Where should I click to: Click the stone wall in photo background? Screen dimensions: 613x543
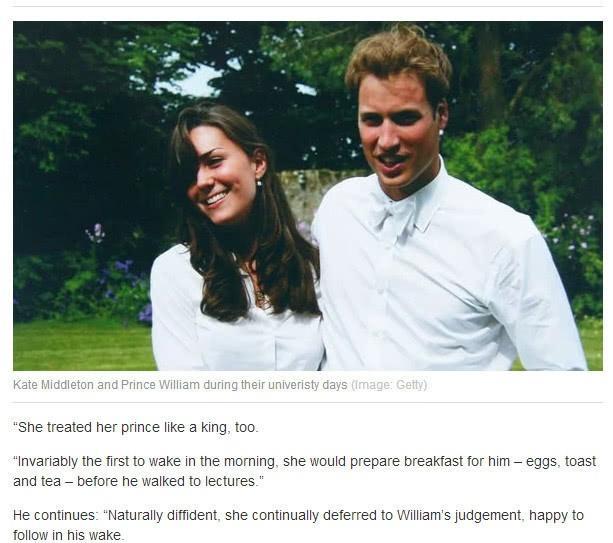(x=300, y=190)
